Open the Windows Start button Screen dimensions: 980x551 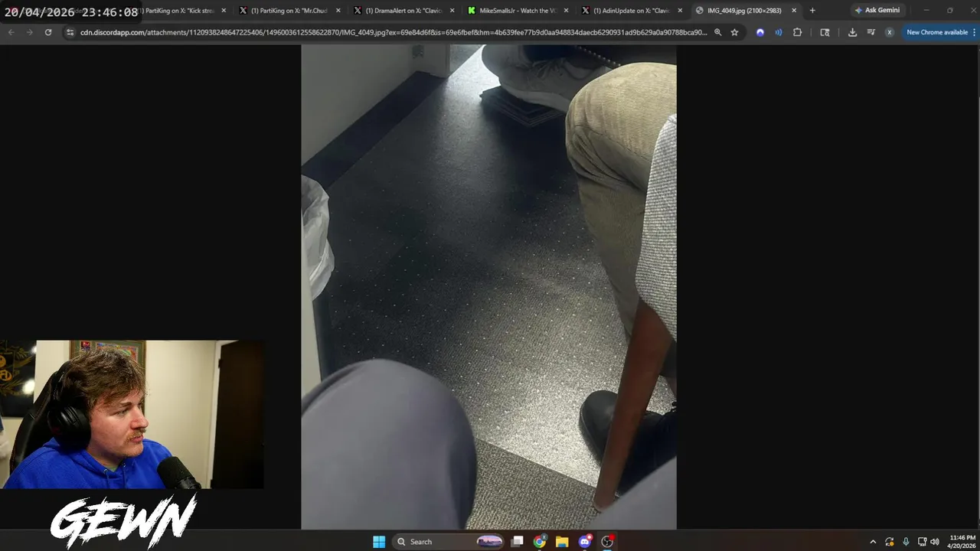379,542
